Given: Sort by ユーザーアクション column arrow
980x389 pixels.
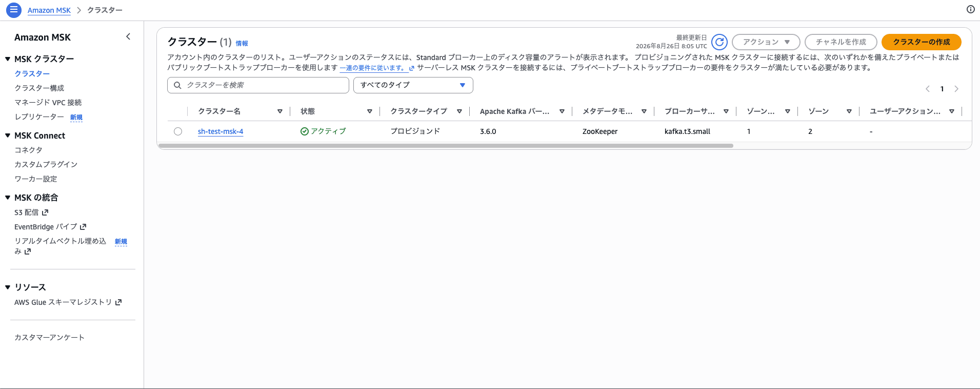Looking at the screenshot, I should [x=952, y=111].
